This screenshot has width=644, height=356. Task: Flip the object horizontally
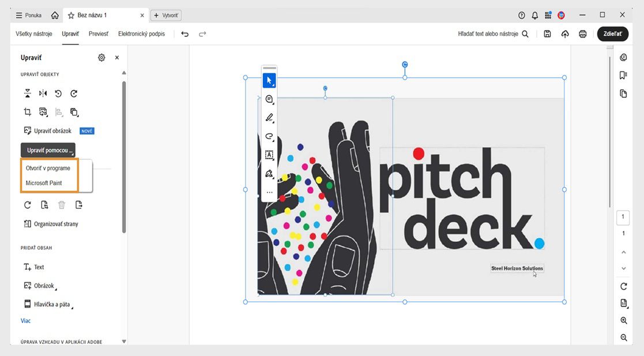[x=43, y=93]
